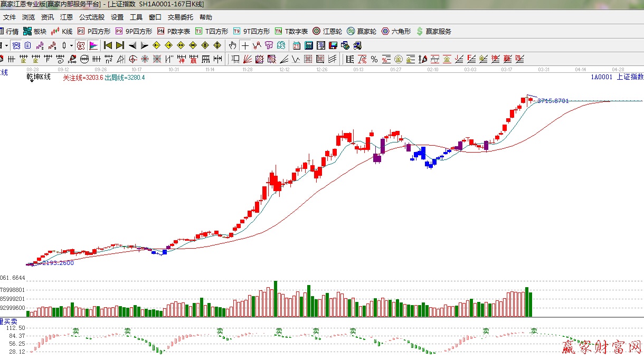Open the 六角形 hexagon chart tool

(x=396, y=31)
